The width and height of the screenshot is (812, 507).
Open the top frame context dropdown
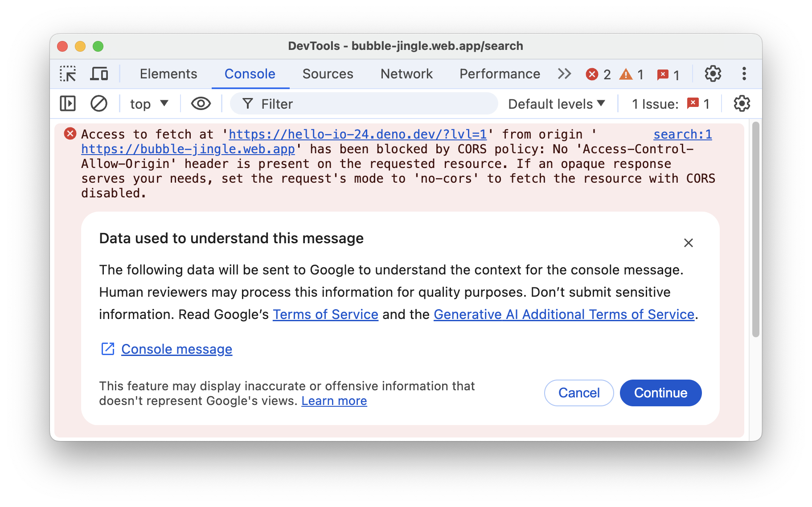[148, 103]
